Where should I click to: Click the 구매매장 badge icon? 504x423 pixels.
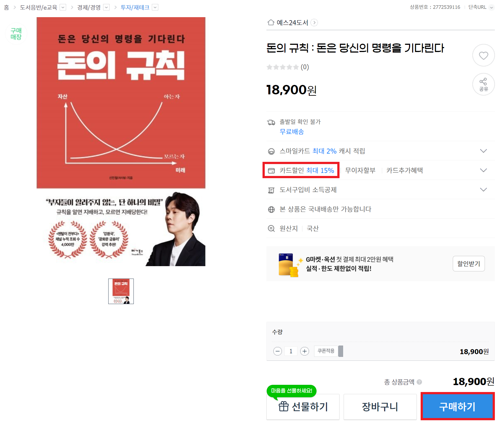[16, 34]
